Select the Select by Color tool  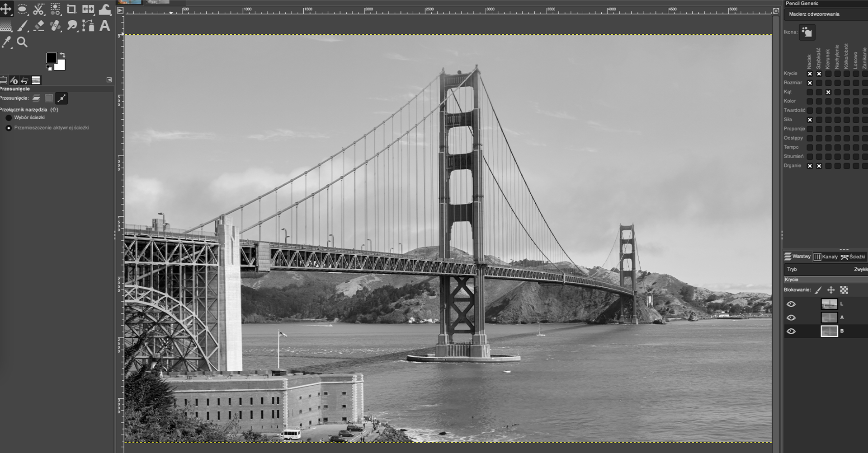click(55, 9)
